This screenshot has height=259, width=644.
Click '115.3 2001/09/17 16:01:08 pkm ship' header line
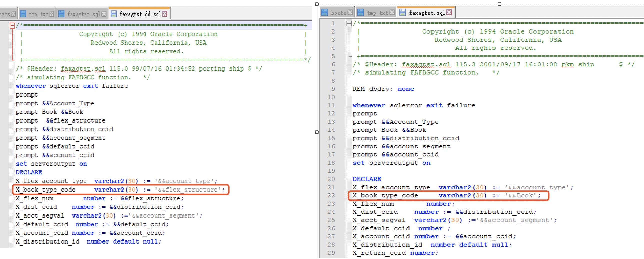coord(494,64)
